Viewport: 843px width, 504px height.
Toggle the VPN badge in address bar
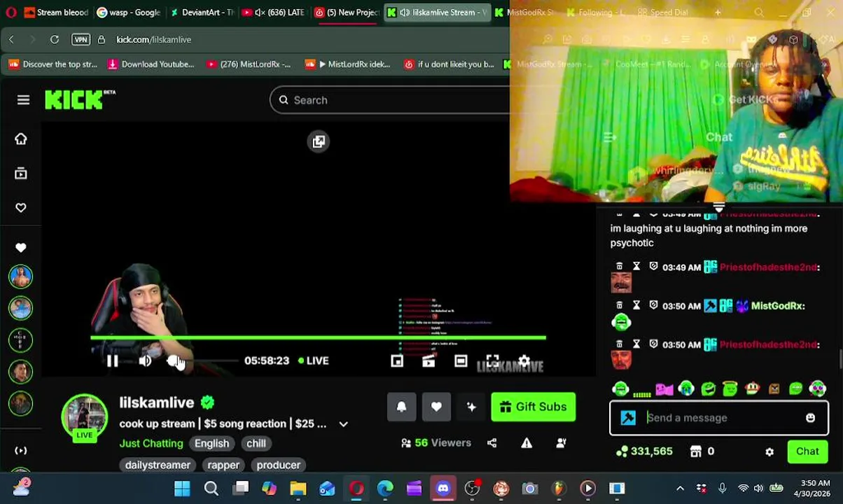[81, 39]
